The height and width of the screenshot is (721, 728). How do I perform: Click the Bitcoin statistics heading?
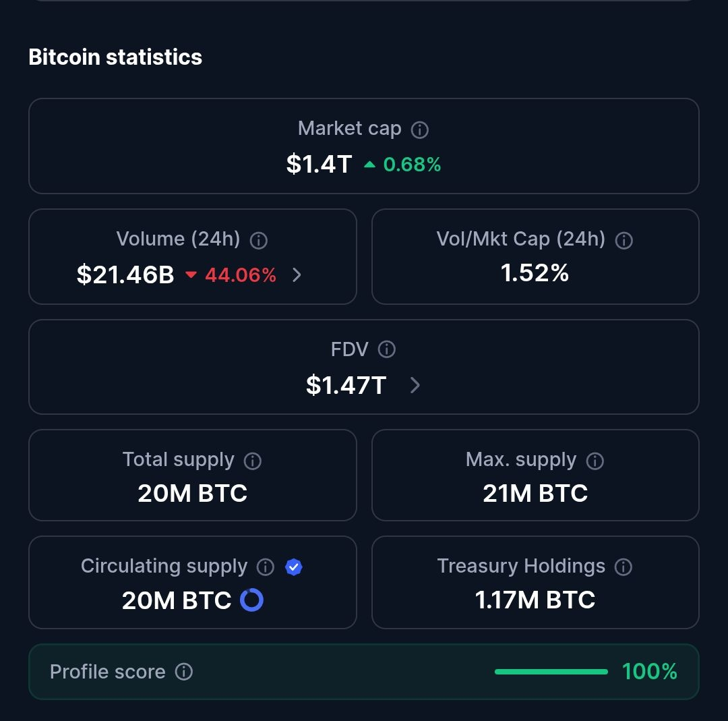point(115,57)
